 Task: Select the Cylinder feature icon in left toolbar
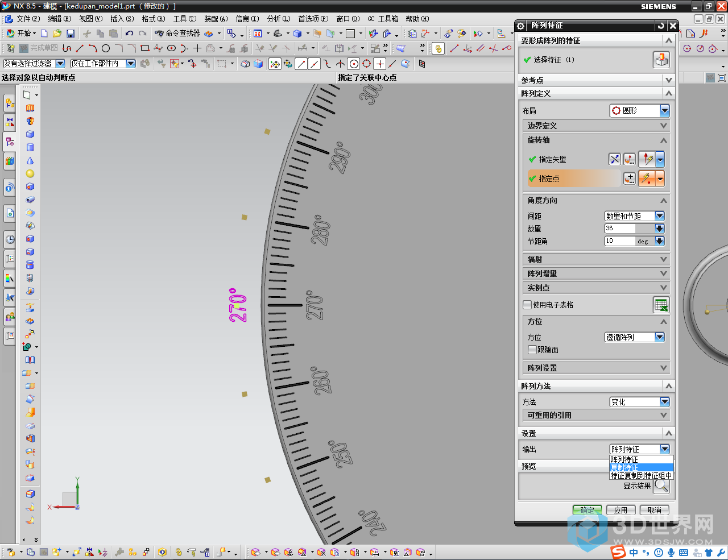(x=30, y=147)
